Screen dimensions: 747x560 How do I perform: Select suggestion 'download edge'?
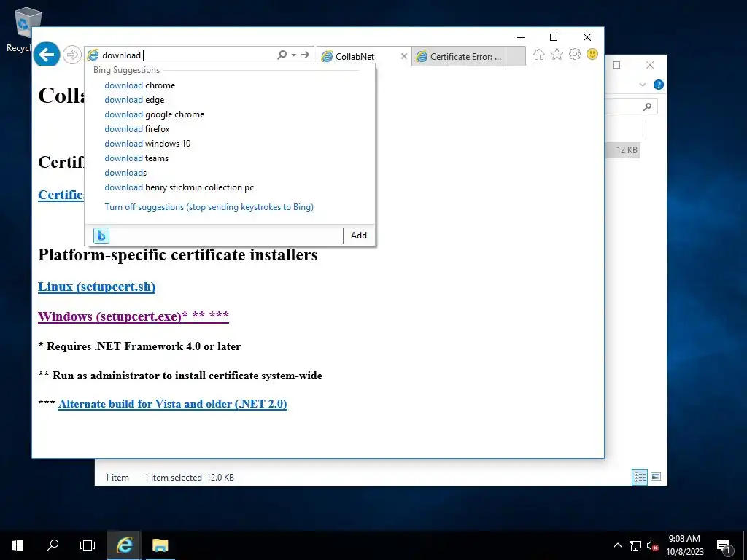pyautogui.click(x=134, y=100)
